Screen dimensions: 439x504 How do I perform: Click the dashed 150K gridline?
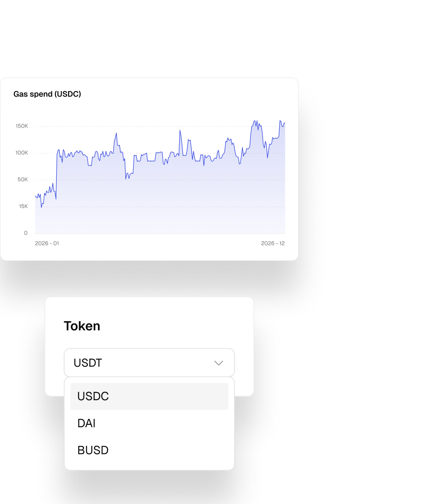(161, 126)
